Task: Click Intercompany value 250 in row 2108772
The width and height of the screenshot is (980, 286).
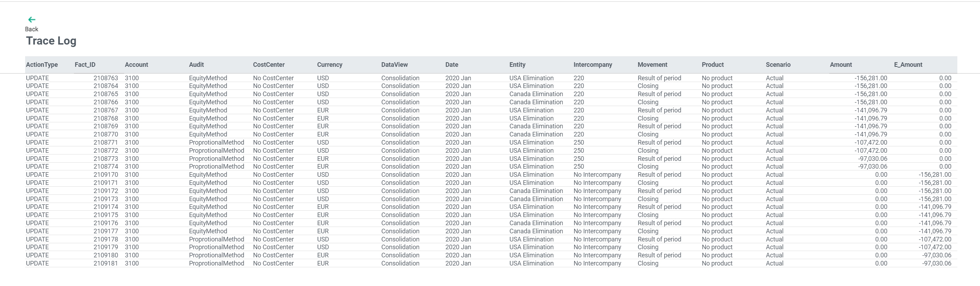Action: pyautogui.click(x=579, y=151)
